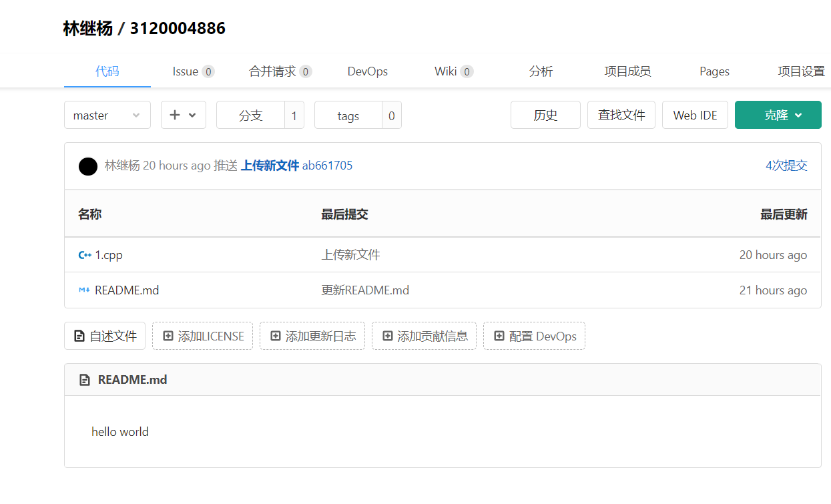Open the 1.cpp file
The height and width of the screenshot is (504, 831).
tap(109, 255)
